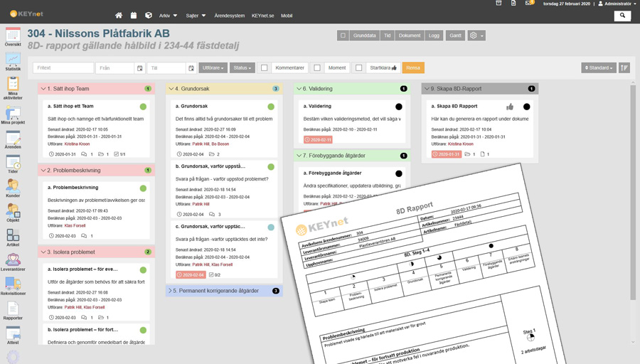The height and width of the screenshot is (364, 640).
Task: Open Objekt in the sidebar
Action: pyautogui.click(x=13, y=213)
